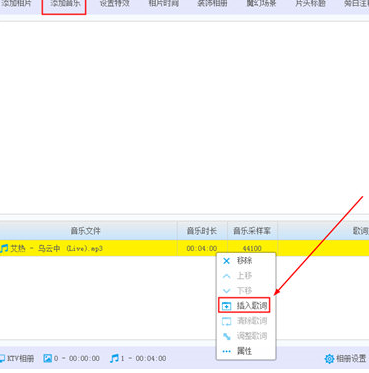Click the KTV相册 status bar button
Viewport: 369px width, 373px height.
point(17,358)
